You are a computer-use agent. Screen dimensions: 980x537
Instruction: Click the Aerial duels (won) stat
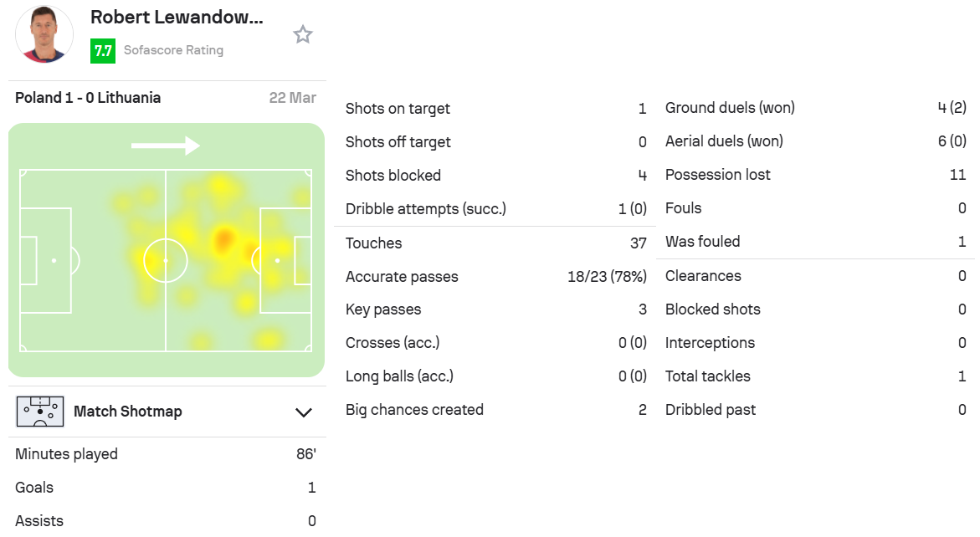[816, 141]
